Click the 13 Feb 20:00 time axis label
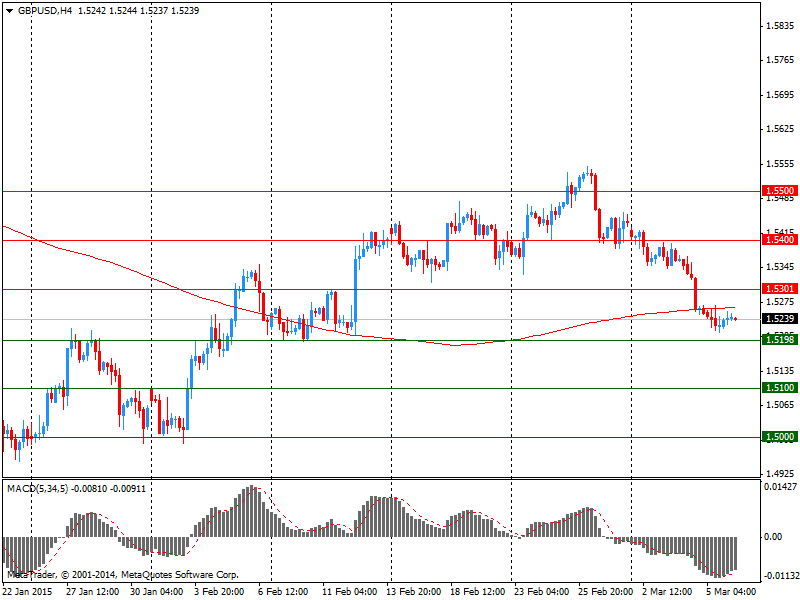800x600 pixels. coord(413,592)
